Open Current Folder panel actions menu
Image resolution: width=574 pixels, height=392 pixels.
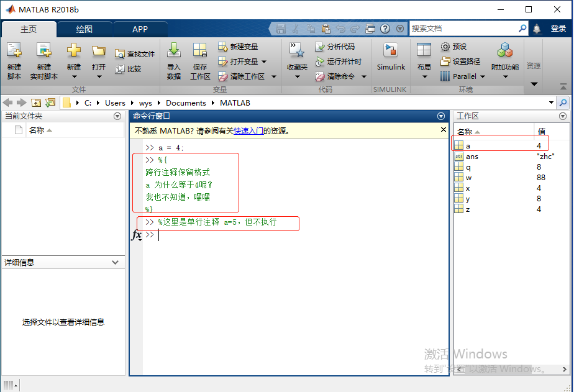coord(117,116)
